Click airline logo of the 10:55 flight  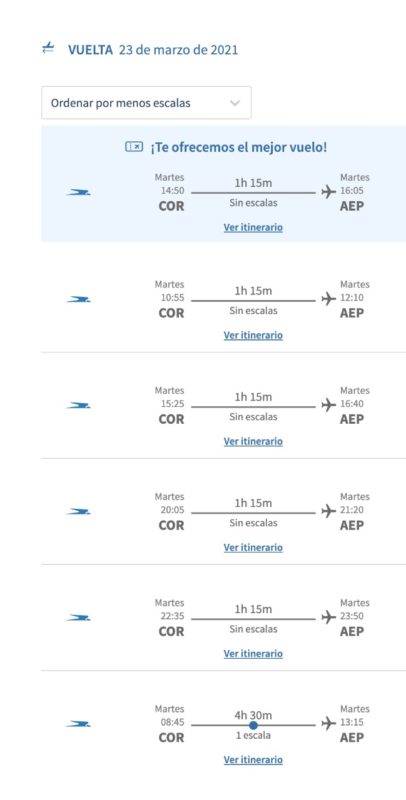coord(79,299)
